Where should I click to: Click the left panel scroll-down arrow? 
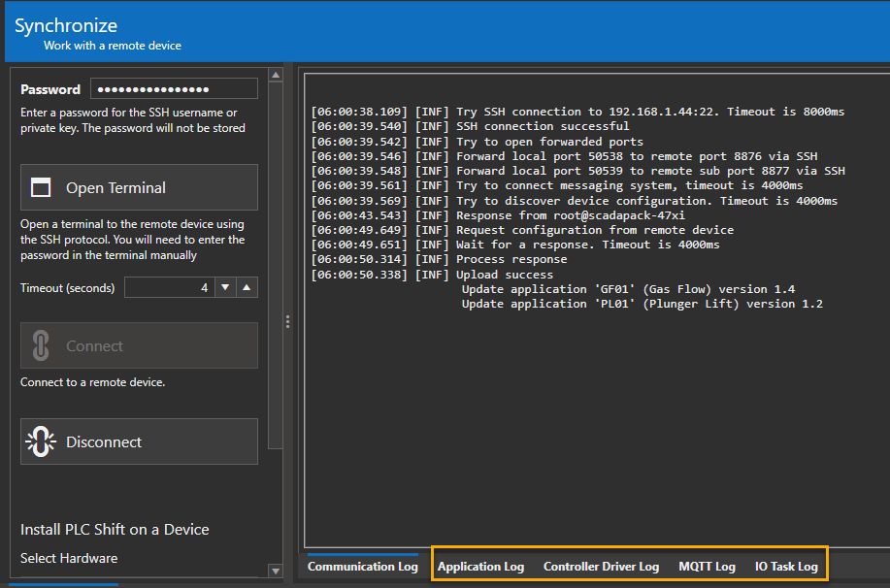coord(276,571)
